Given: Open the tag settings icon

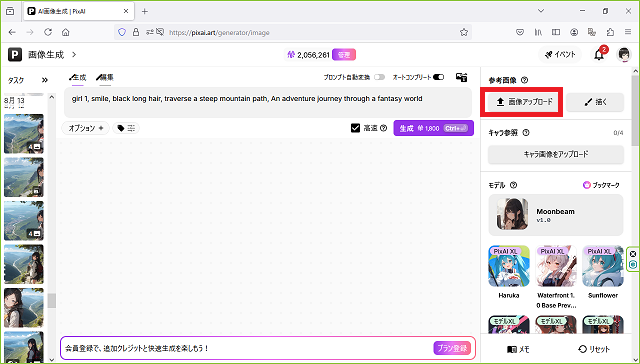Looking at the screenshot, I should 126,128.
